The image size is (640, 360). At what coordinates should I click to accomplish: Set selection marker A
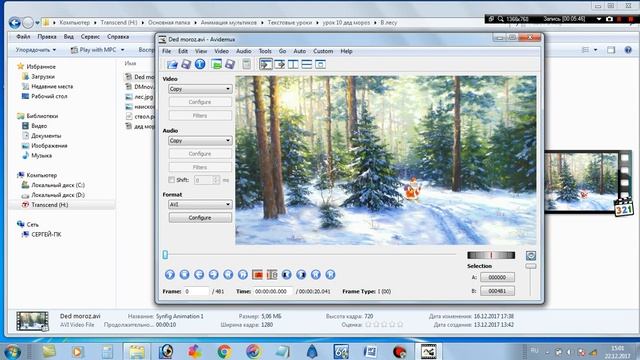point(258,275)
